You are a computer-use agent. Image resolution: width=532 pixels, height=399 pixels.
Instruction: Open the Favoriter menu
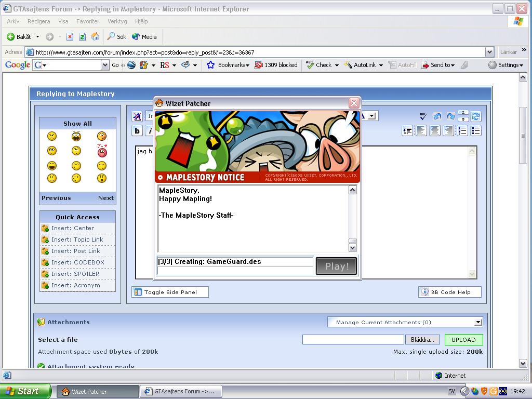(x=88, y=21)
